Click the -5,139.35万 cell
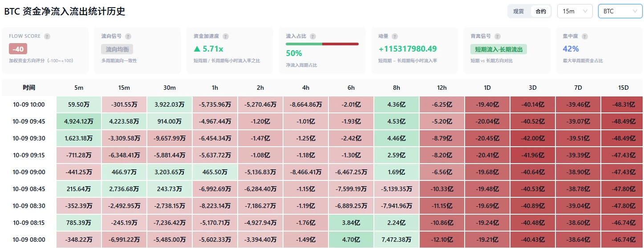 (x=396, y=189)
